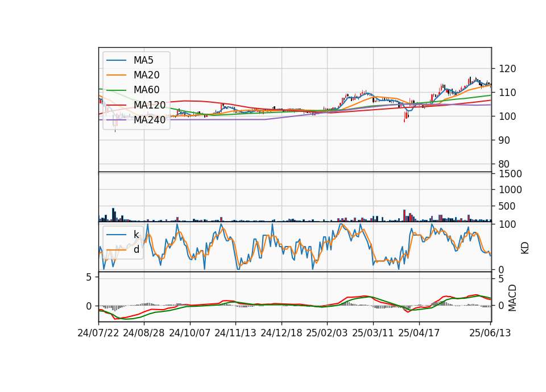Click the 24/11/13 date label

(x=235, y=333)
